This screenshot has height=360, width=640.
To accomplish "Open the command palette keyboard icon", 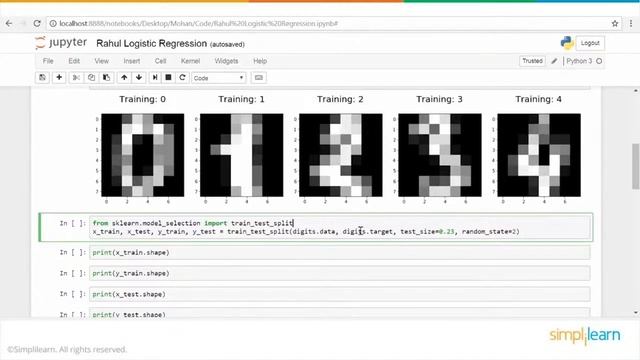I will pos(259,78).
